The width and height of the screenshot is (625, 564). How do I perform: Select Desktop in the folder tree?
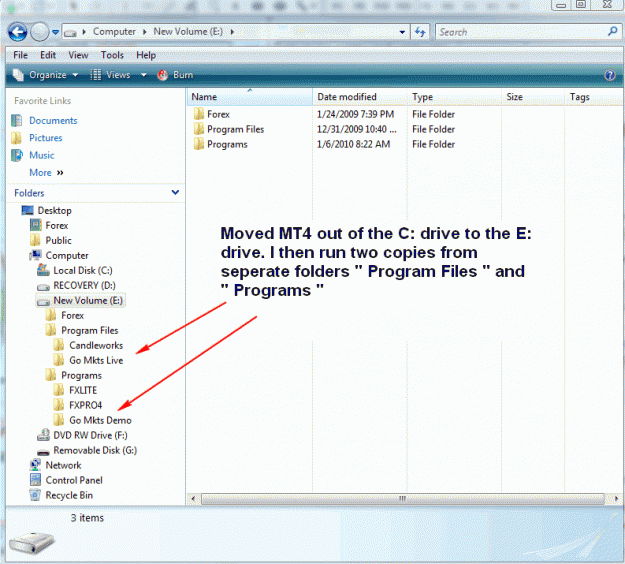[55, 210]
